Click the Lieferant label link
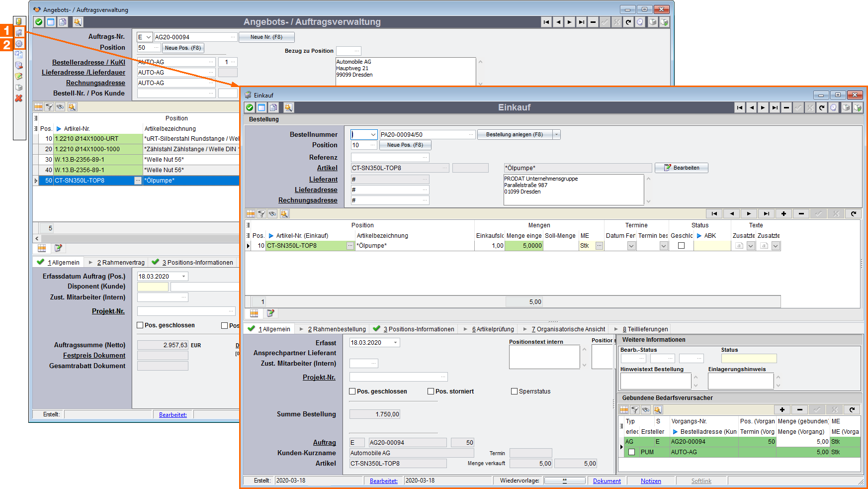Viewport: 868px width, 489px height. click(323, 180)
